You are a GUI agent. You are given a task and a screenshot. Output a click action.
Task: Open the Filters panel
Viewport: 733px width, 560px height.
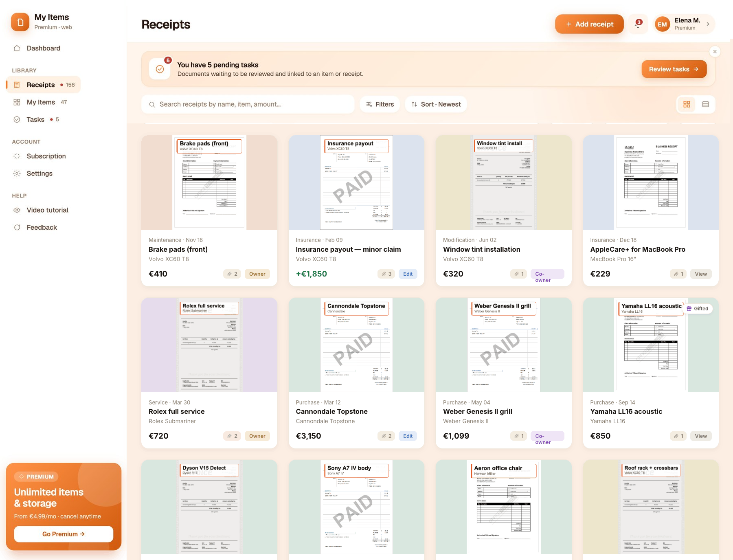(380, 104)
